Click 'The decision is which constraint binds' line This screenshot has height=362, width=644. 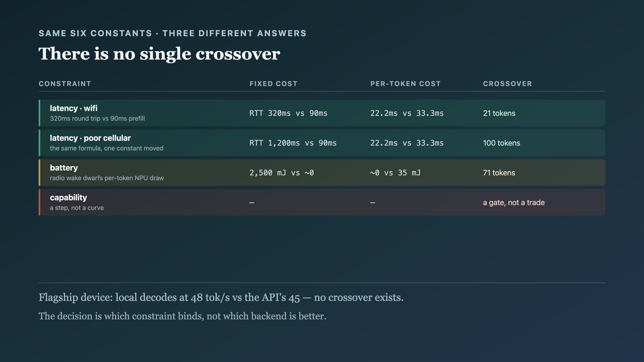[182, 316]
